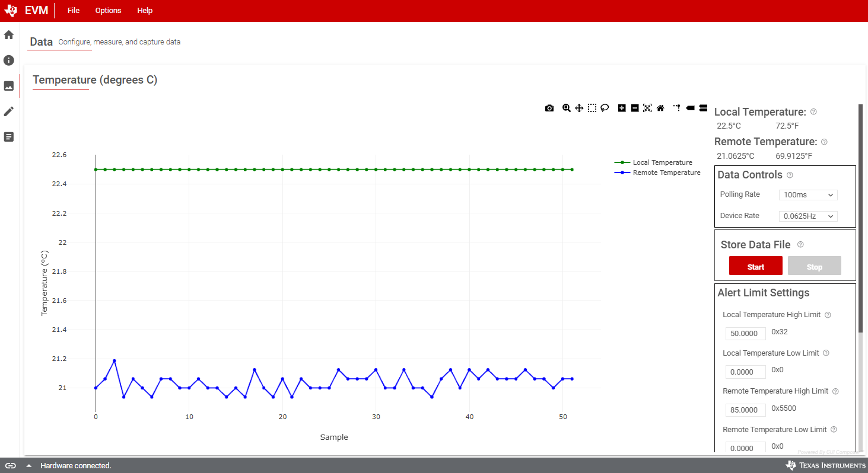Click the Local Temperature High Limit field
868x473 pixels.
click(745, 334)
